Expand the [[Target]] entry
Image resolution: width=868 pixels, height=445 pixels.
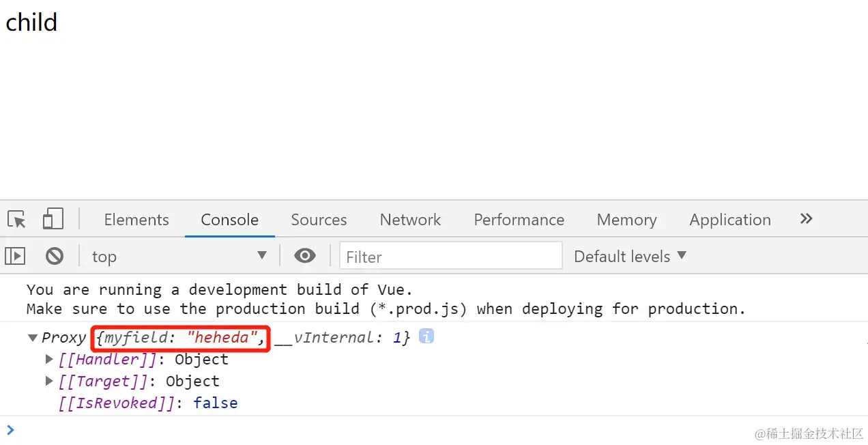49,381
